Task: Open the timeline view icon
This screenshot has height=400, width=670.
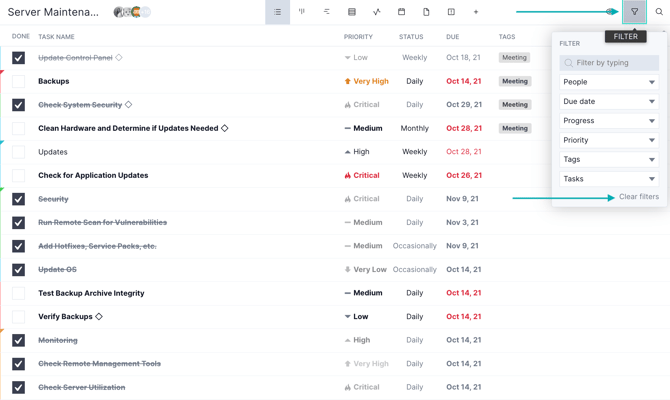Action: click(327, 12)
